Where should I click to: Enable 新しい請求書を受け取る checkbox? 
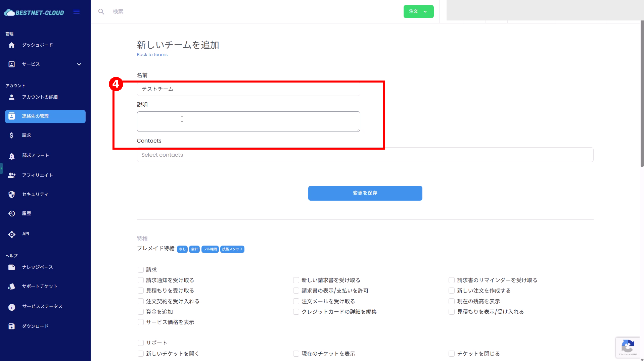[x=296, y=280]
